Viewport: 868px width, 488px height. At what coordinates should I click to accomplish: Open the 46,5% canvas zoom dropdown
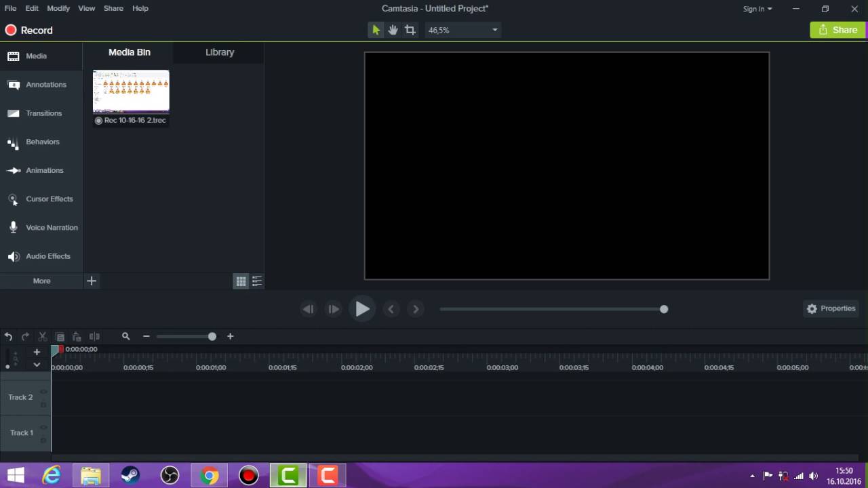[x=463, y=30]
